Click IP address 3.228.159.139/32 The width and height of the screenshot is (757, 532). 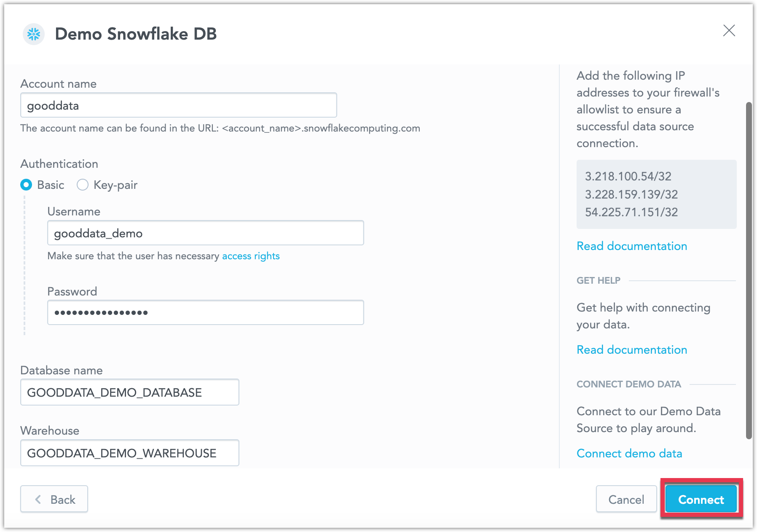(x=631, y=194)
